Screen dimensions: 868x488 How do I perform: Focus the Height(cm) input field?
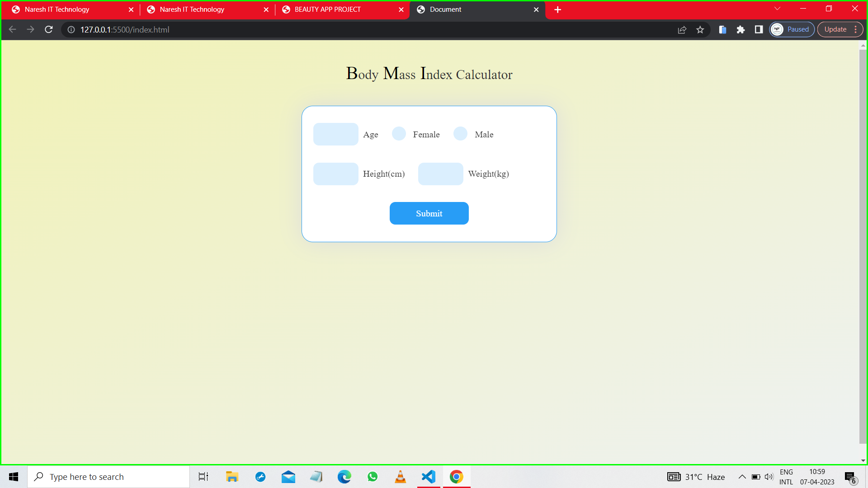(335, 174)
